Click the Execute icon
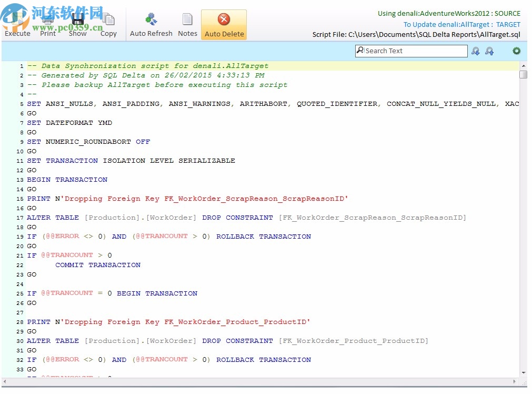Viewport: 532px width, 394px height. [x=17, y=20]
